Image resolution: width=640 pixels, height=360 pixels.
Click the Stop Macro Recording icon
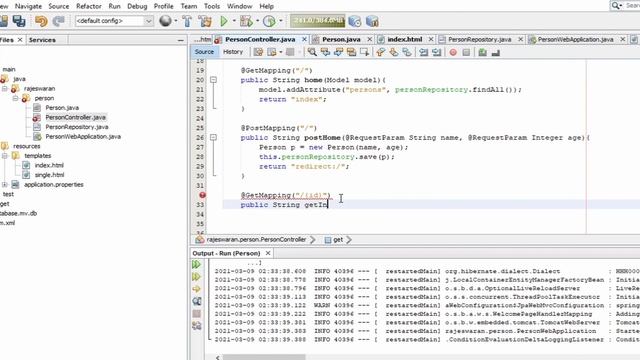[466, 52]
